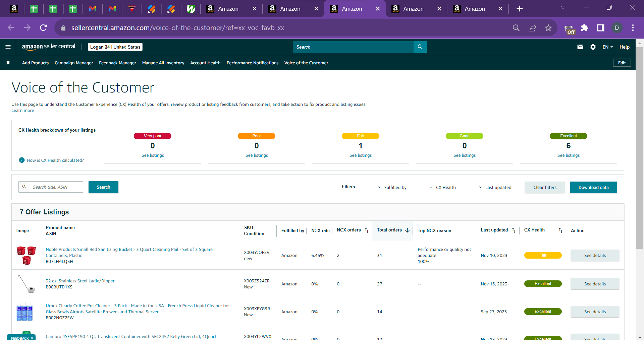This screenshot has width=644, height=340.
Task: Open How is CX Health calculated link
Action: [55, 160]
